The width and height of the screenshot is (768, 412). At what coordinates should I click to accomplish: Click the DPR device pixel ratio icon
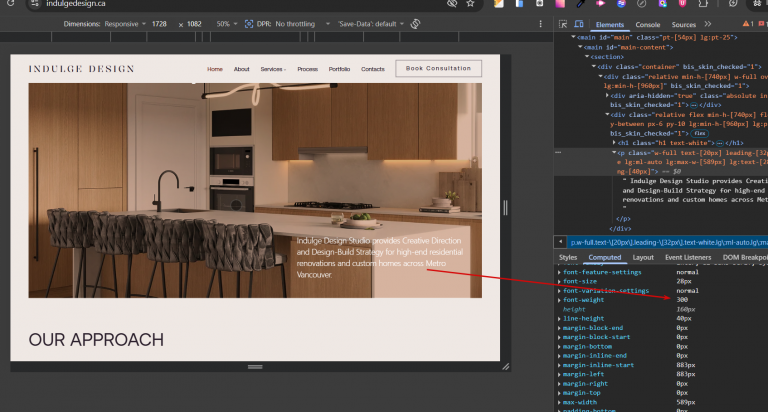249,24
